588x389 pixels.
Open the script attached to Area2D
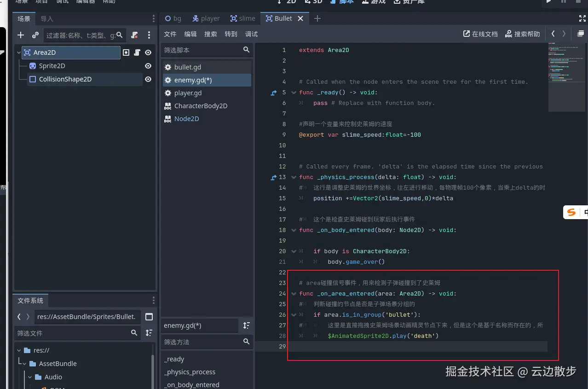pyautogui.click(x=137, y=52)
